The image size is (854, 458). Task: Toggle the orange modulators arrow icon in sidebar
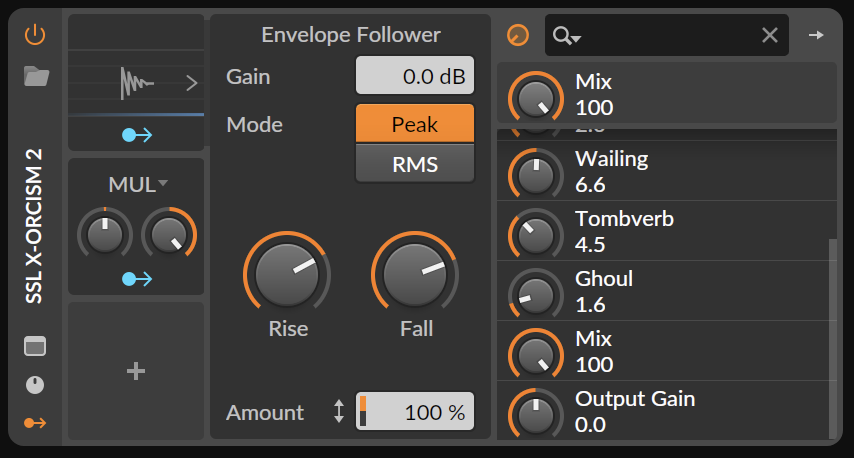tap(35, 423)
